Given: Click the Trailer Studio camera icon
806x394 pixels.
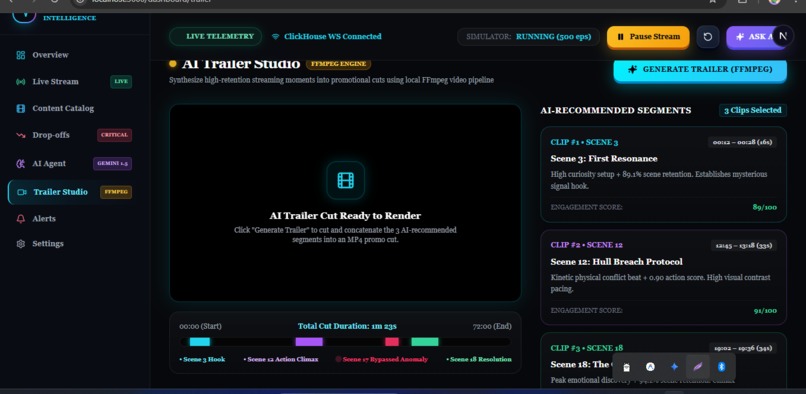Looking at the screenshot, I should (x=22, y=192).
